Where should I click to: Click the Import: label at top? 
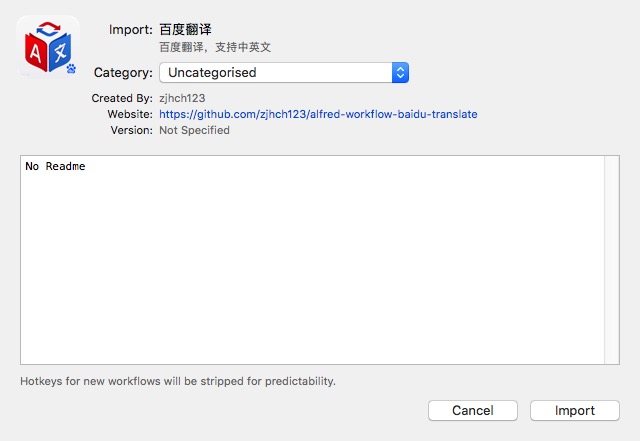point(131,29)
